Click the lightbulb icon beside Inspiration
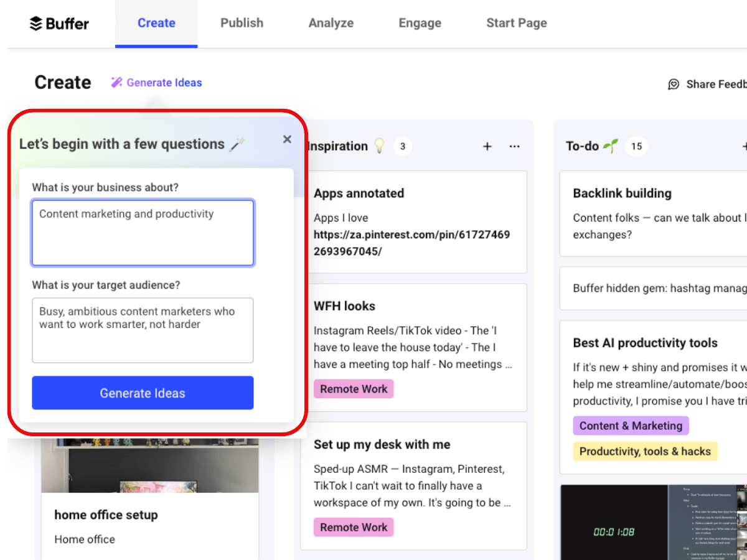Image resolution: width=747 pixels, height=560 pixels. tap(380, 146)
